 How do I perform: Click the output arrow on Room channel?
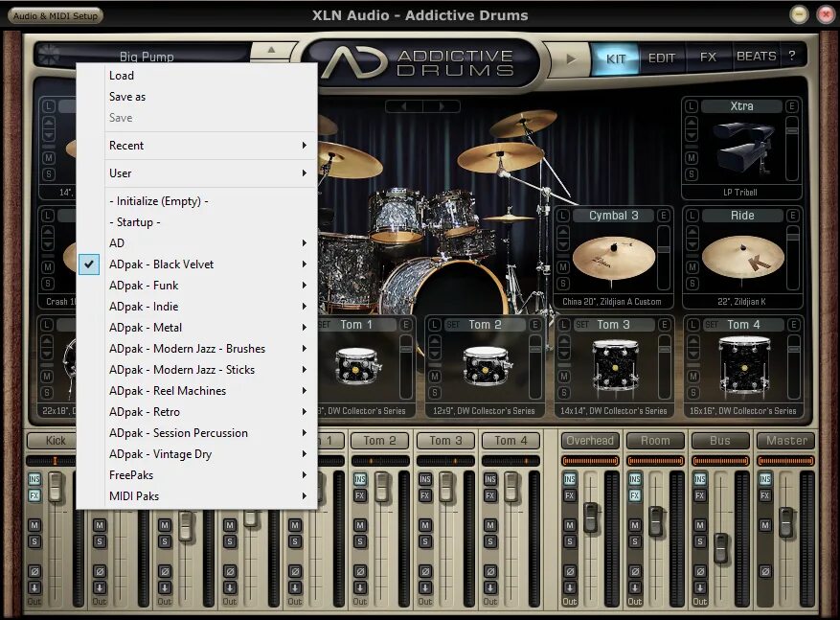(x=635, y=587)
